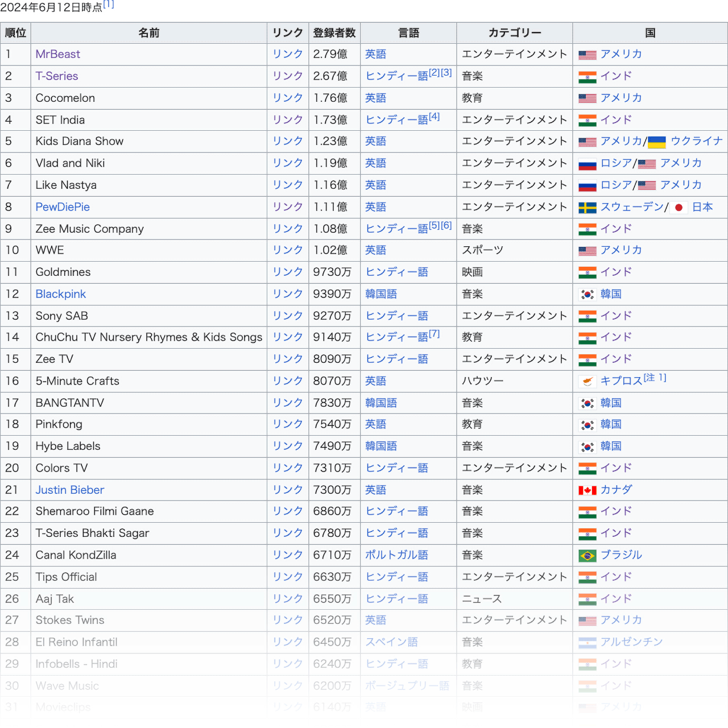Open the note 1 reference beside キプロス
The image size is (728, 728).
click(655, 378)
